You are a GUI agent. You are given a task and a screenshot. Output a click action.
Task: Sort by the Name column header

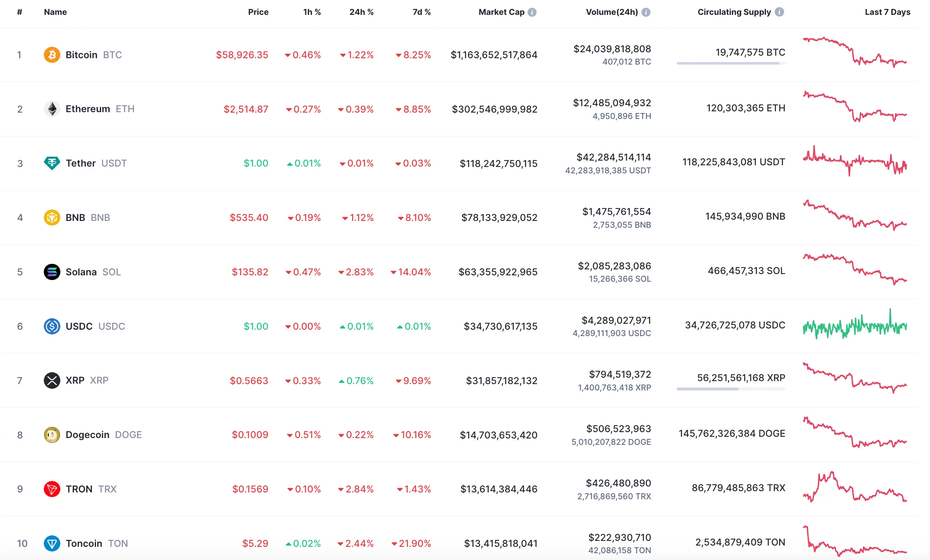pos(55,12)
